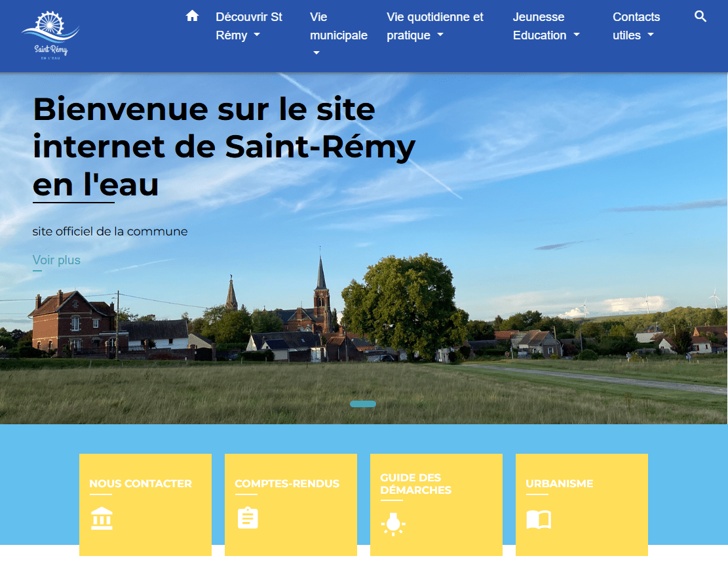Go to the Urbanisme heading link
728x579 pixels.
[559, 484]
